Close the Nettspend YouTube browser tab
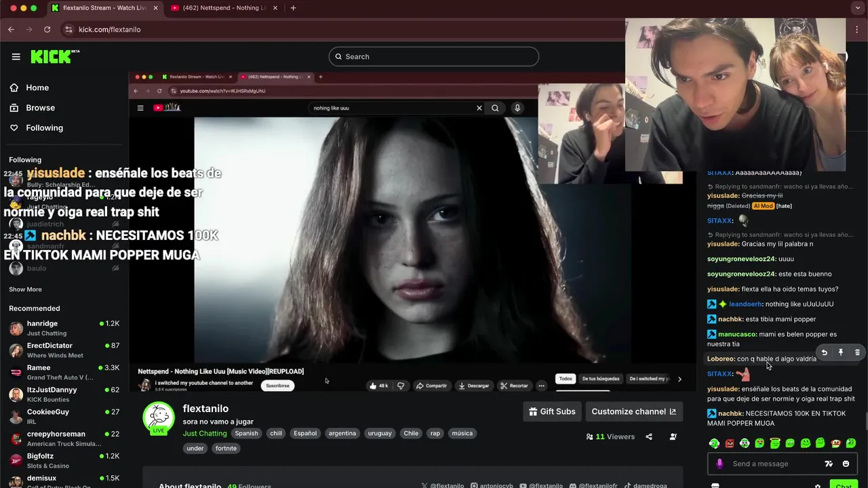Image resolution: width=868 pixels, height=488 pixels. (277, 8)
